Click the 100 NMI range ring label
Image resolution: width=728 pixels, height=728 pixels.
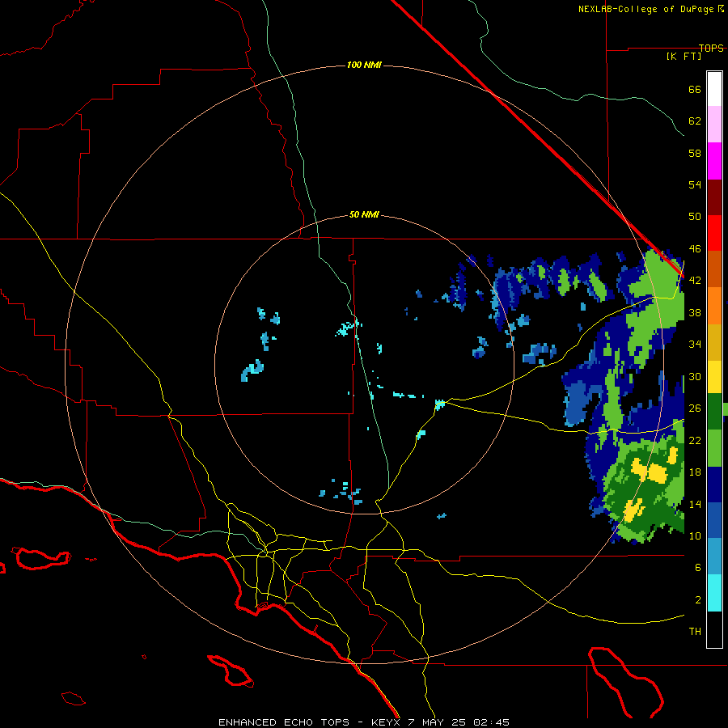[364, 65]
